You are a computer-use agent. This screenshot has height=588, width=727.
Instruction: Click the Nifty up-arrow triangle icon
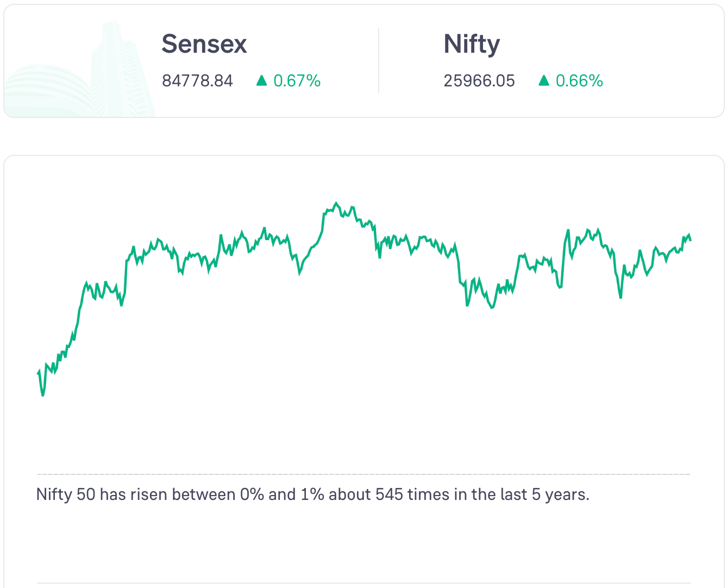(x=543, y=81)
